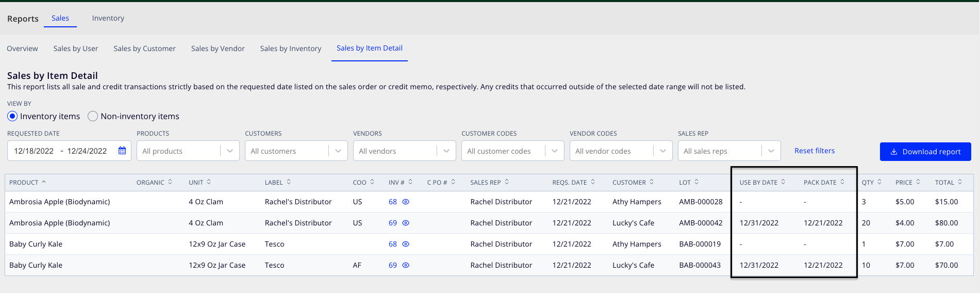Click the AF country of origin cell
This screenshot has height=293, width=980.
357,265
